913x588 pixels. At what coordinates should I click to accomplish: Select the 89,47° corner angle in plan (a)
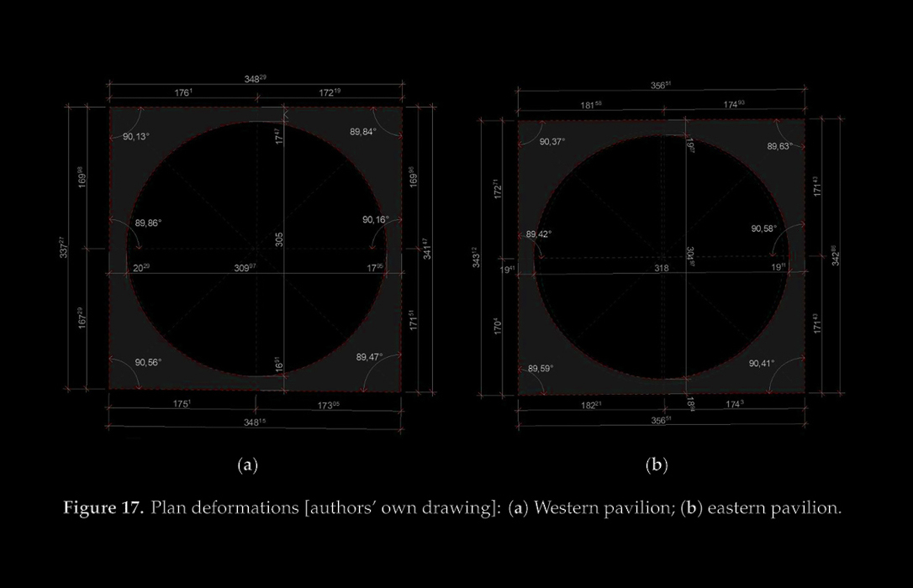tap(369, 357)
